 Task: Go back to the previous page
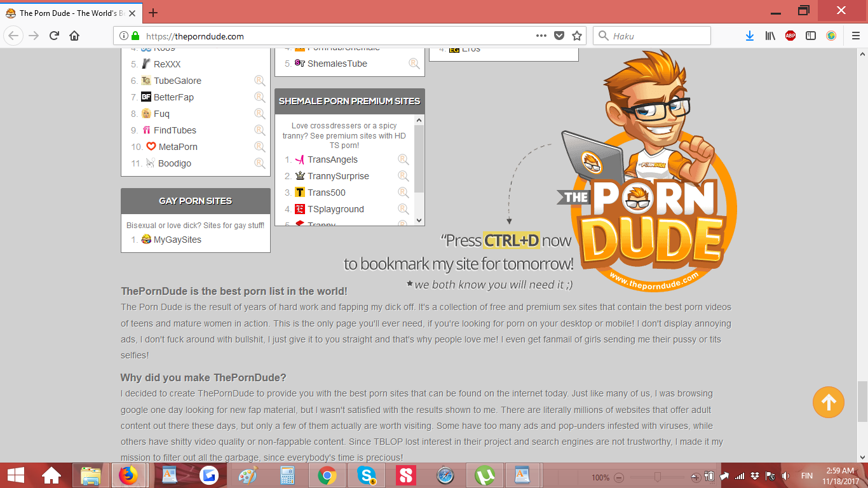click(14, 36)
